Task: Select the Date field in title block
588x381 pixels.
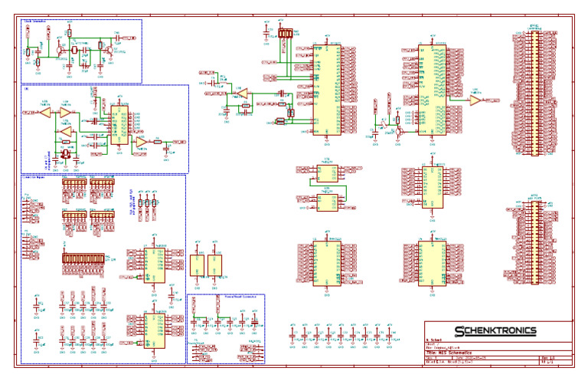Action: pyautogui.click(x=472, y=358)
